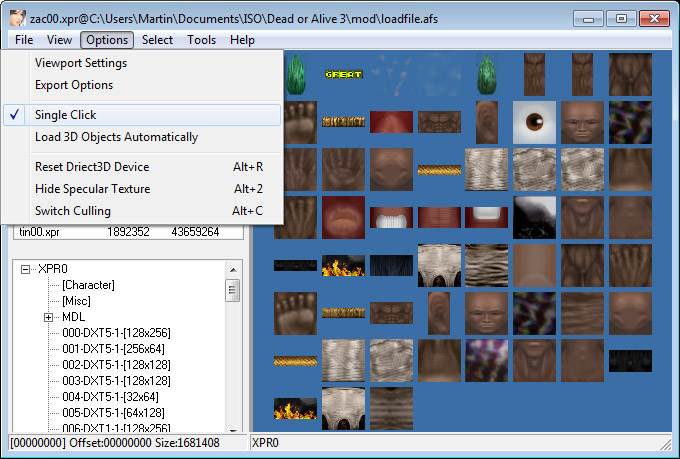Close the open Options menu

tap(107, 40)
